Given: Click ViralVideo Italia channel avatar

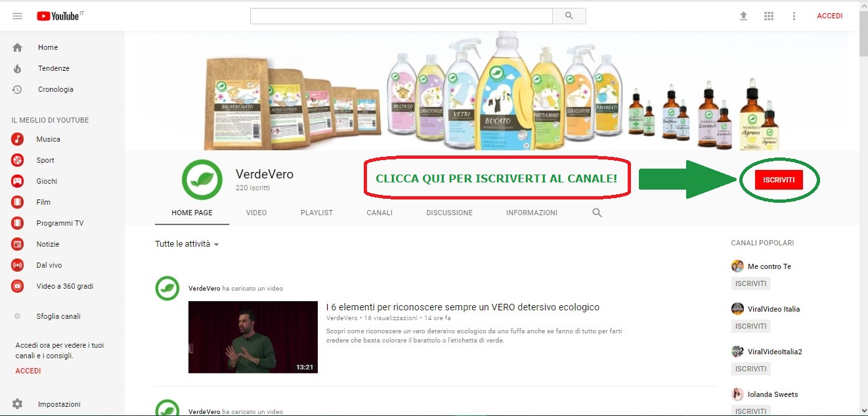Looking at the screenshot, I should [x=737, y=309].
